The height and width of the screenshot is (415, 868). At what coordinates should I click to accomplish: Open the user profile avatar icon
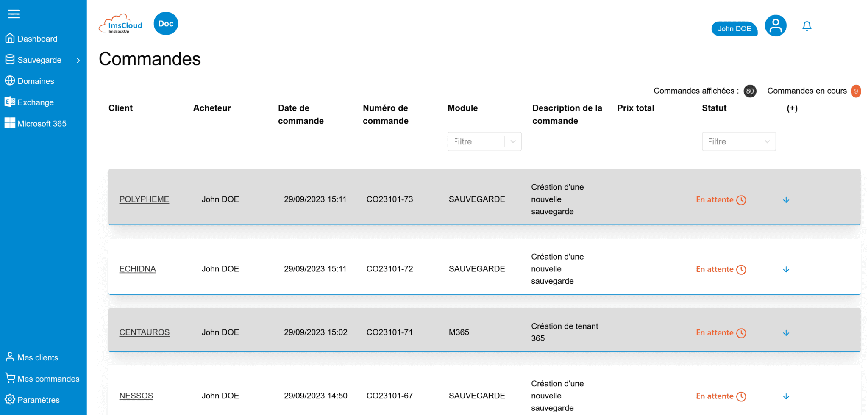coord(775,26)
